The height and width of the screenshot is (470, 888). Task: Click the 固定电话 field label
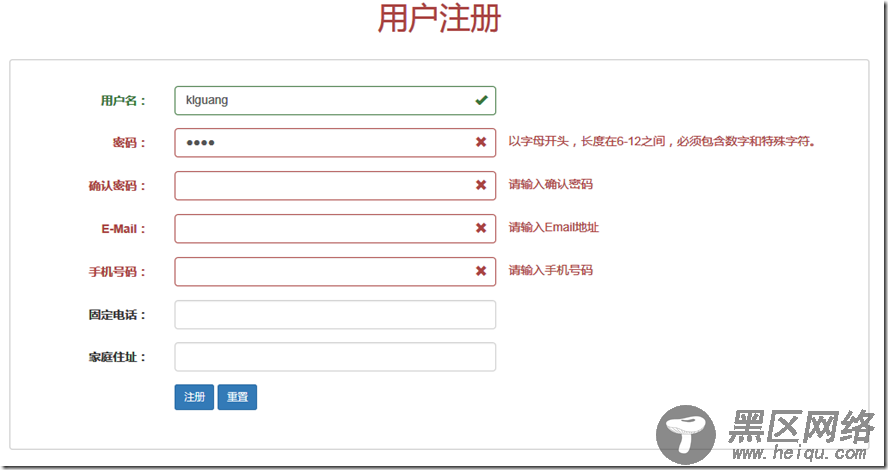[117, 315]
